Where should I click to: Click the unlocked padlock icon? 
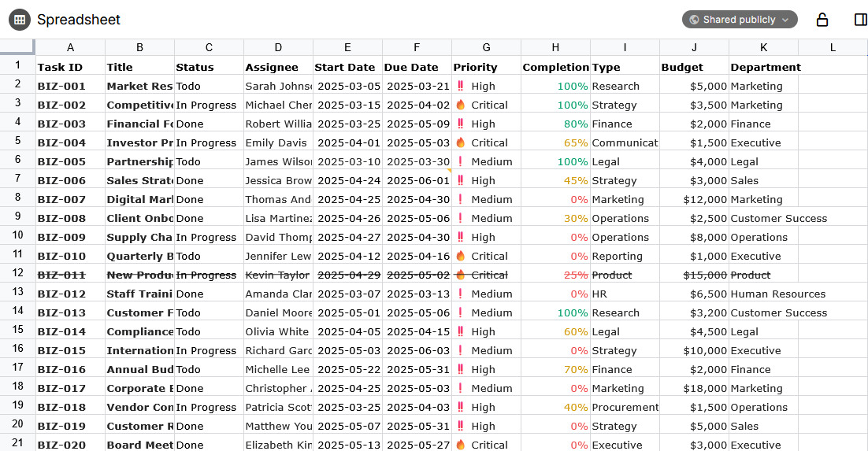click(x=822, y=20)
